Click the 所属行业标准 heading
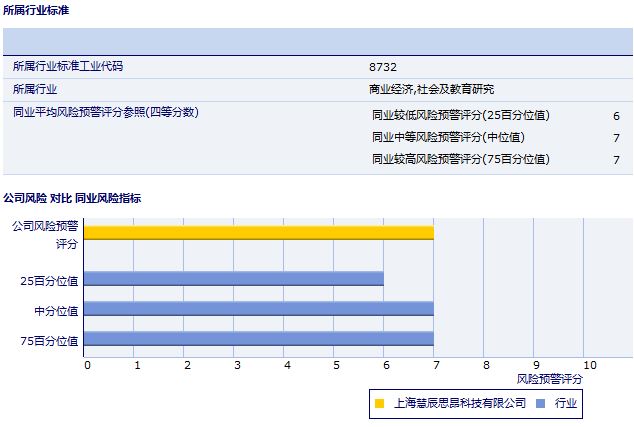 [36, 10]
